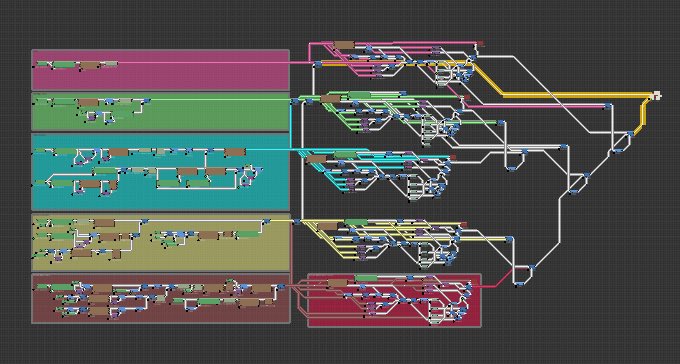Select the brown node in the green frame's top row
The height and width of the screenshot is (364, 680).
88,103
